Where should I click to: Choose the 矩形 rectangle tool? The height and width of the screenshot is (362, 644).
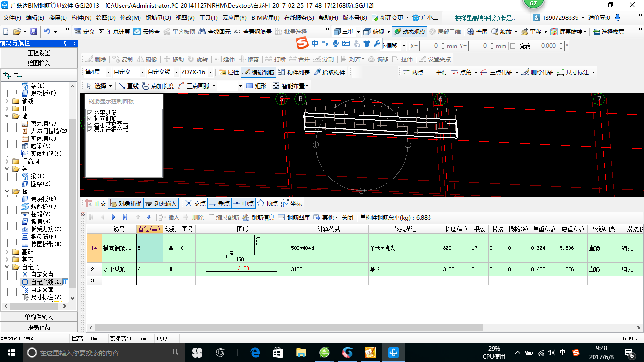(256, 86)
